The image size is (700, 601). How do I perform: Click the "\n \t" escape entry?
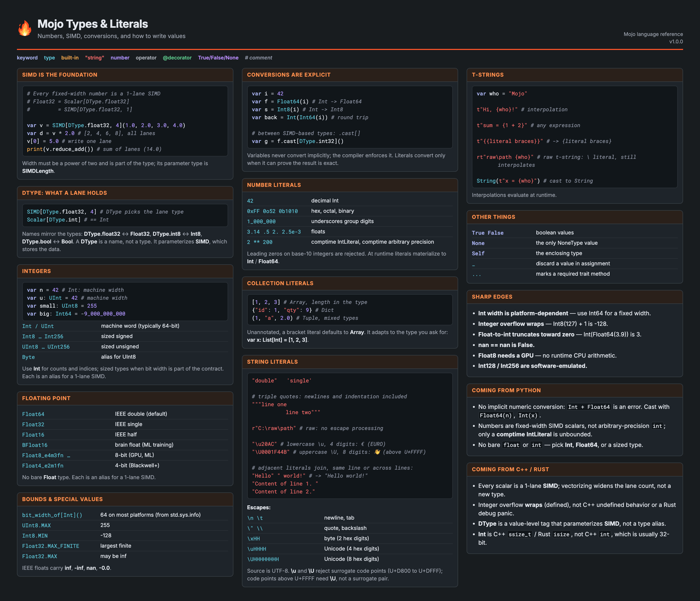tap(255, 518)
